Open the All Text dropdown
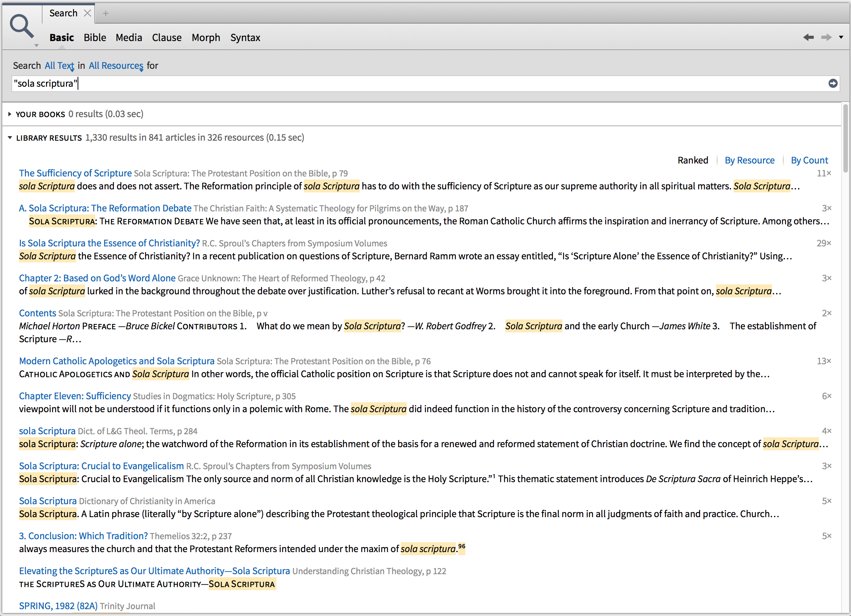This screenshot has width=851, height=616. coord(60,66)
